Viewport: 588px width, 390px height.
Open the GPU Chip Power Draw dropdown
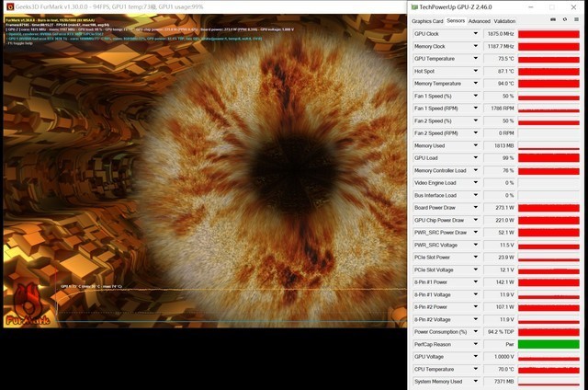tap(476, 220)
